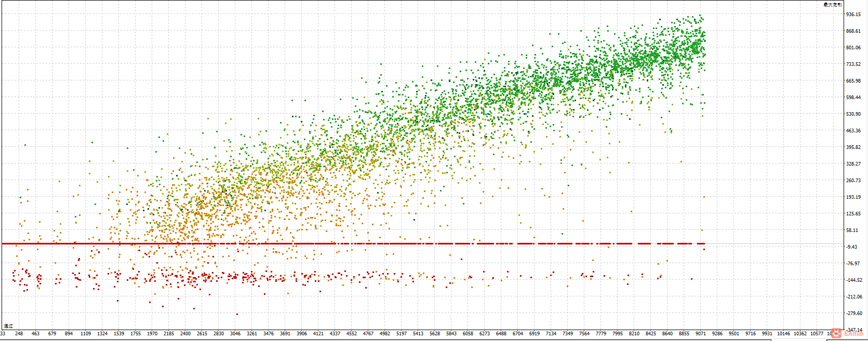The width and height of the screenshot is (868, 341).
Task: Click the 8640 X-axis label
Action: (667, 334)
